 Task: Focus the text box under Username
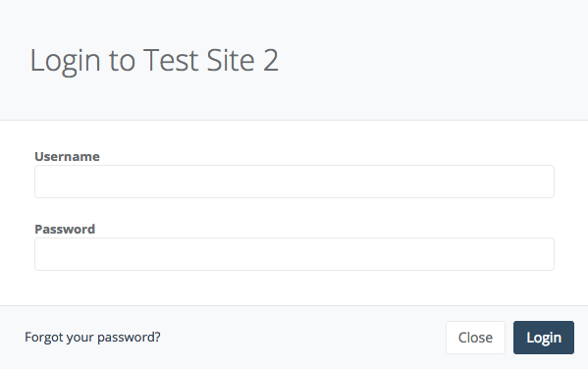294,182
